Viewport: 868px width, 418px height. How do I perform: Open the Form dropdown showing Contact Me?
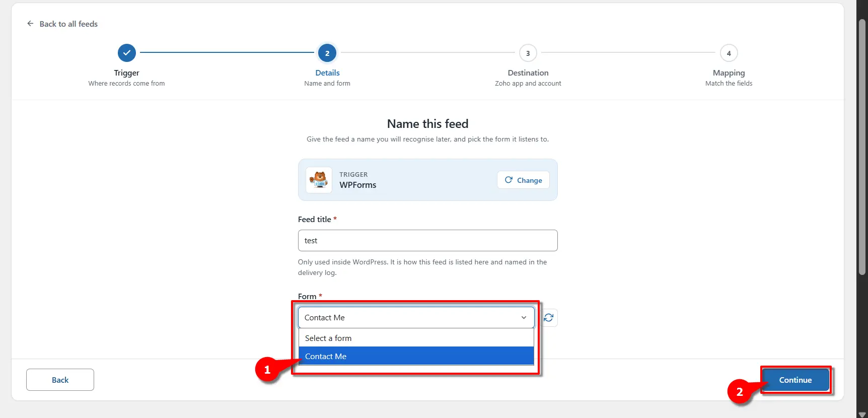(x=416, y=317)
